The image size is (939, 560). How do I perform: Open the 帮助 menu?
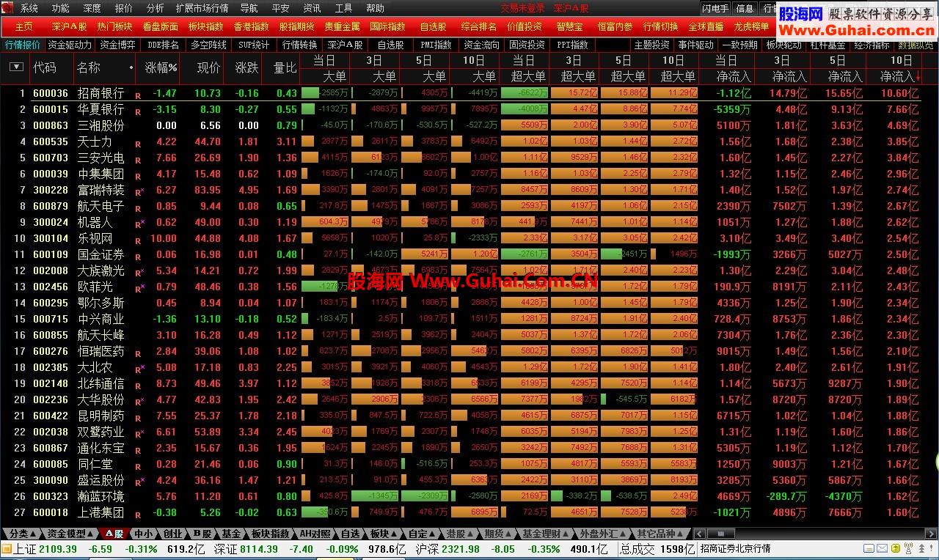tap(375, 9)
